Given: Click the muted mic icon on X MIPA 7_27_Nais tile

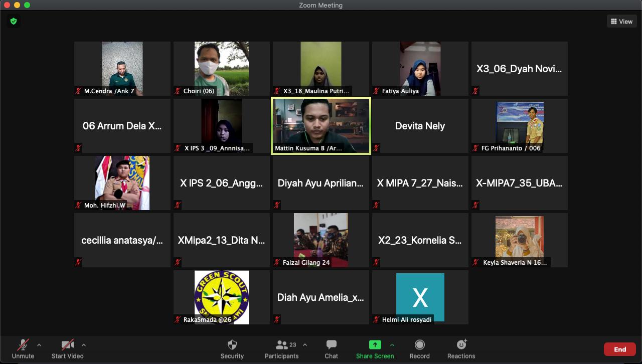Looking at the screenshot, I should (376, 205).
